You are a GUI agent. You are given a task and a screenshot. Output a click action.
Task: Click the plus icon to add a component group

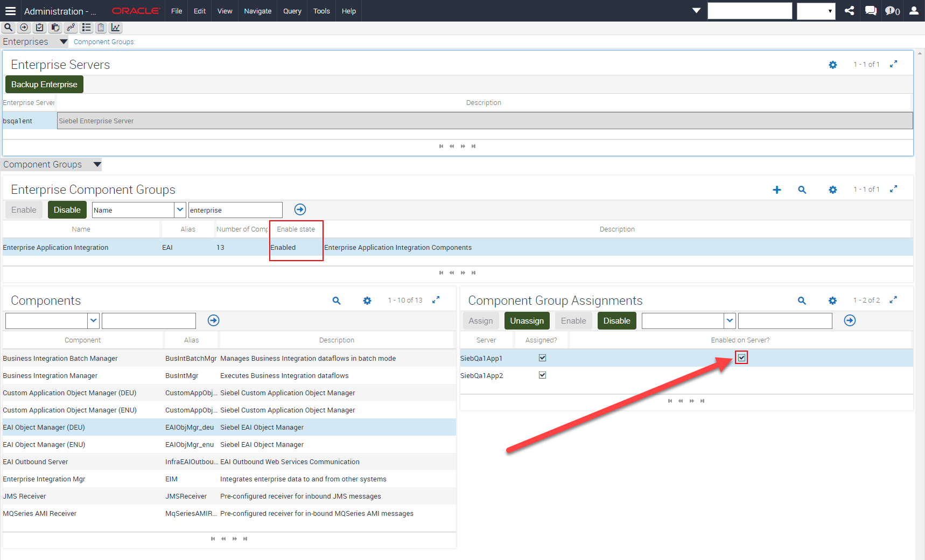tap(777, 190)
